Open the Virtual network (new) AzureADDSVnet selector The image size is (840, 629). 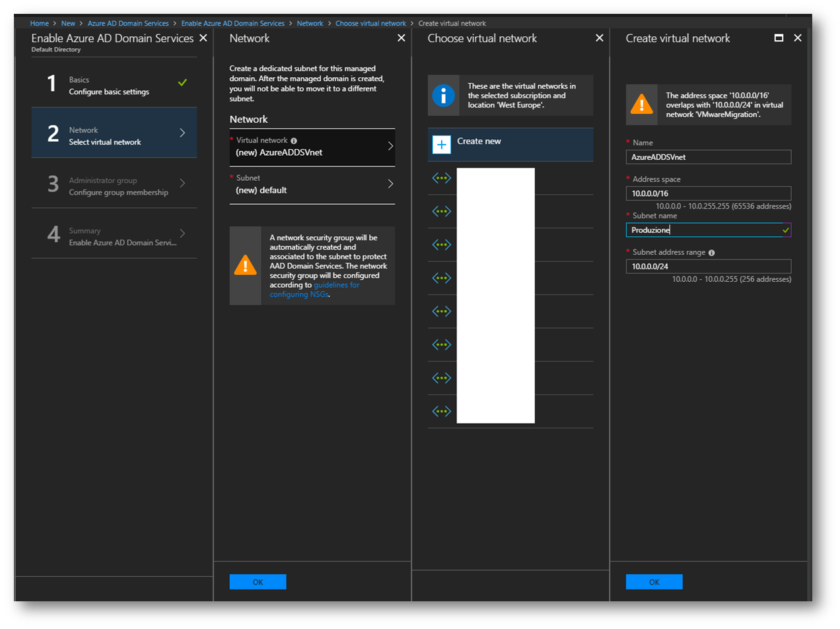click(312, 147)
